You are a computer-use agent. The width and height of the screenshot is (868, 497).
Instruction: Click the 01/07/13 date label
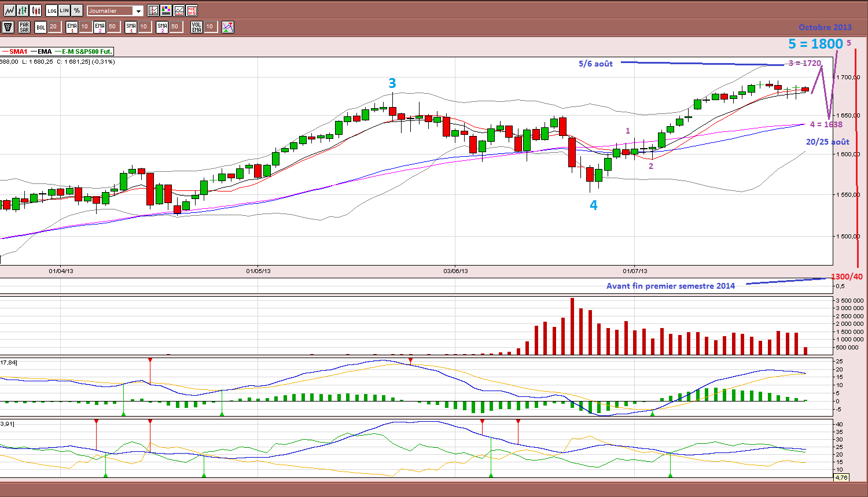(x=635, y=271)
